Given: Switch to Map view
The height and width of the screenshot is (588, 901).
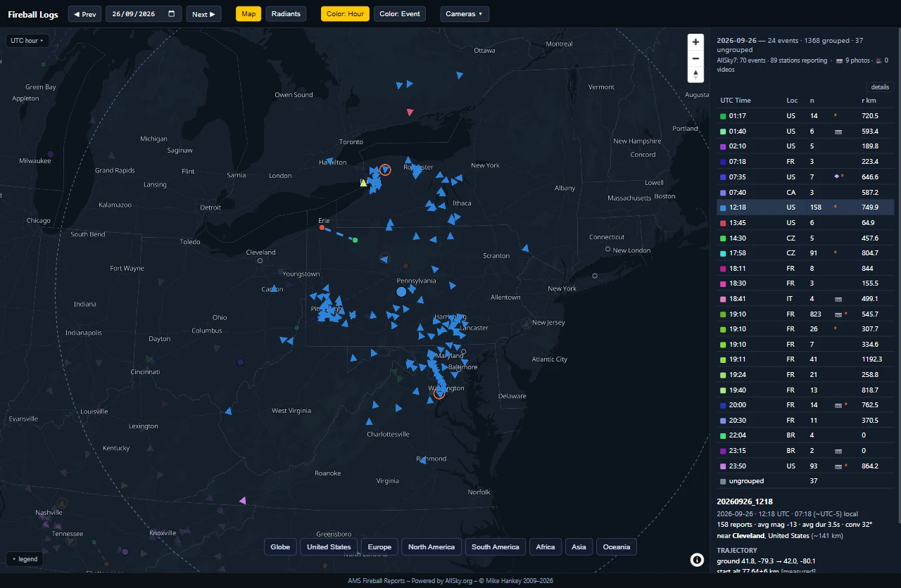Looking at the screenshot, I should pos(248,14).
